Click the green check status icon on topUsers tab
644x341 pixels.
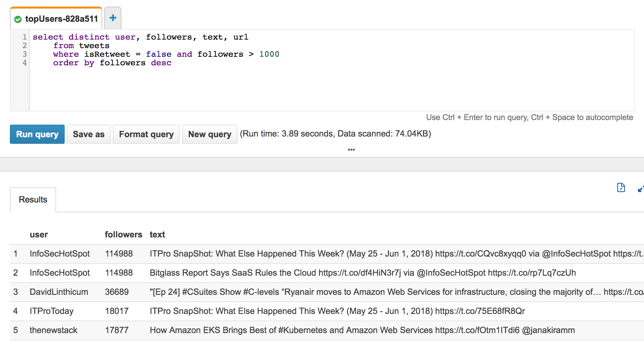pyautogui.click(x=18, y=19)
